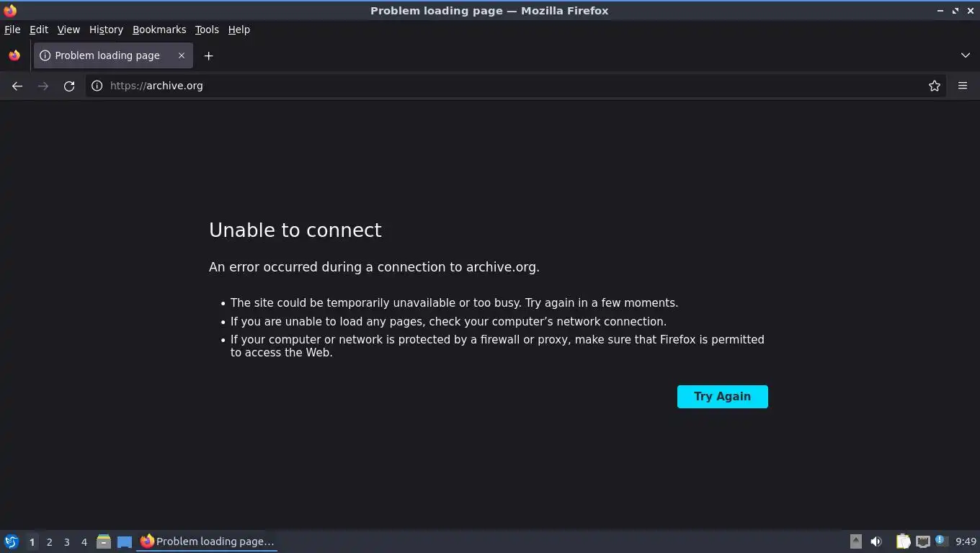This screenshot has width=980, height=553.
Task: Select the Problem loading page tab
Action: (113, 55)
